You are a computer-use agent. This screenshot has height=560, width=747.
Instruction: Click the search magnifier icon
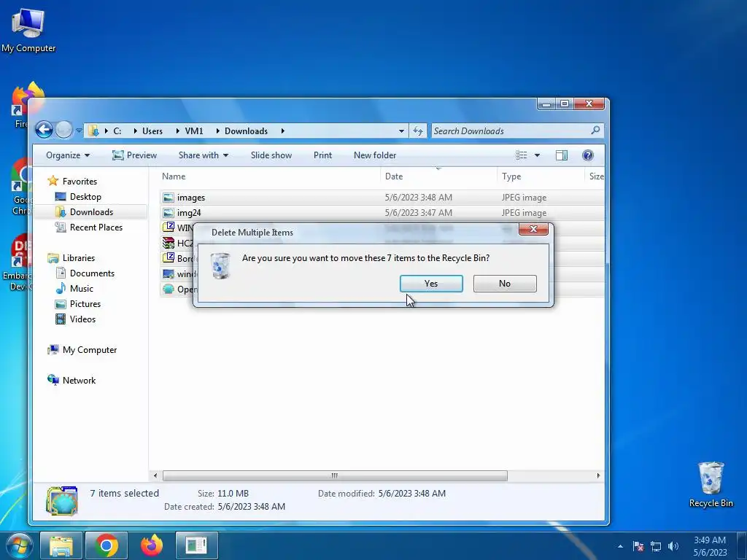(x=595, y=130)
